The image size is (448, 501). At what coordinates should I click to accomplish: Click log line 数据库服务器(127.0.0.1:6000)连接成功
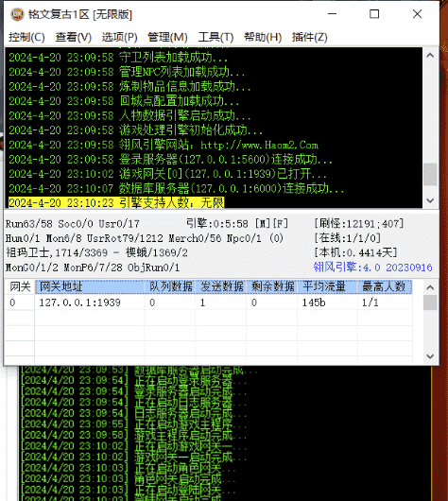pos(176,188)
